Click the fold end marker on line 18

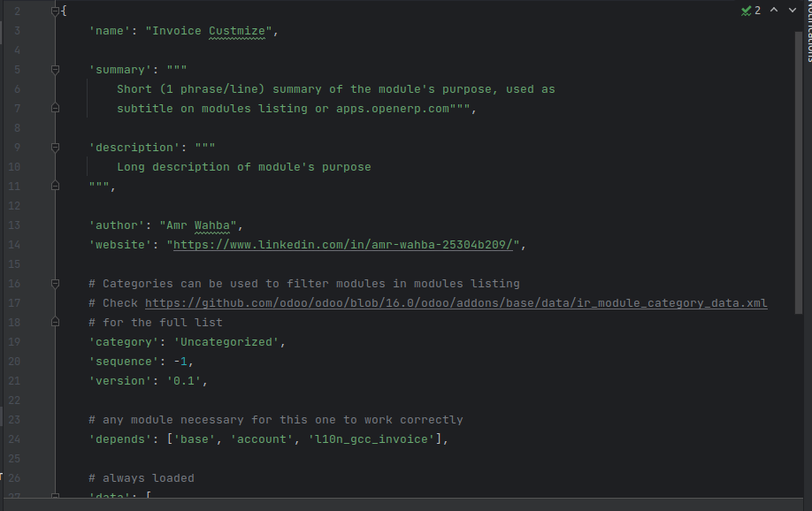pyautogui.click(x=56, y=322)
